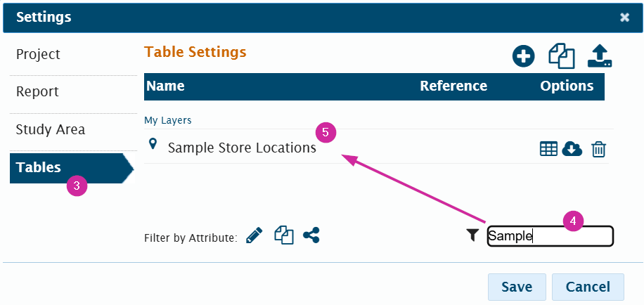The image size is (644, 305).
Task: Open the Project settings tab
Action: click(39, 55)
